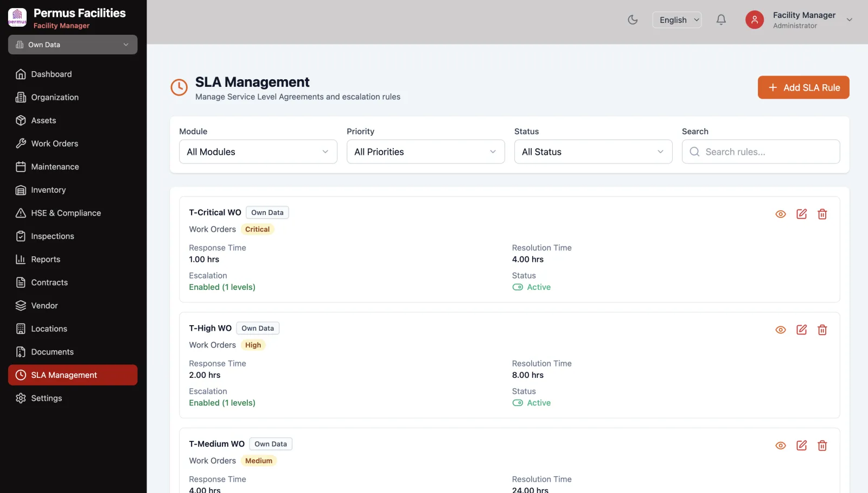Click Own Data tag on T-Critical WO
The width and height of the screenshot is (868, 493).
click(x=267, y=212)
